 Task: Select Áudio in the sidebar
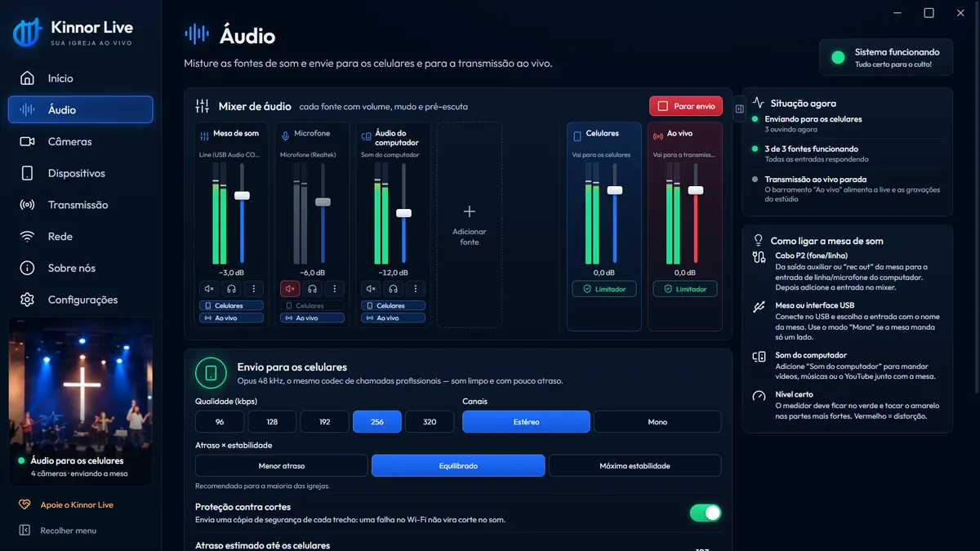click(x=80, y=109)
